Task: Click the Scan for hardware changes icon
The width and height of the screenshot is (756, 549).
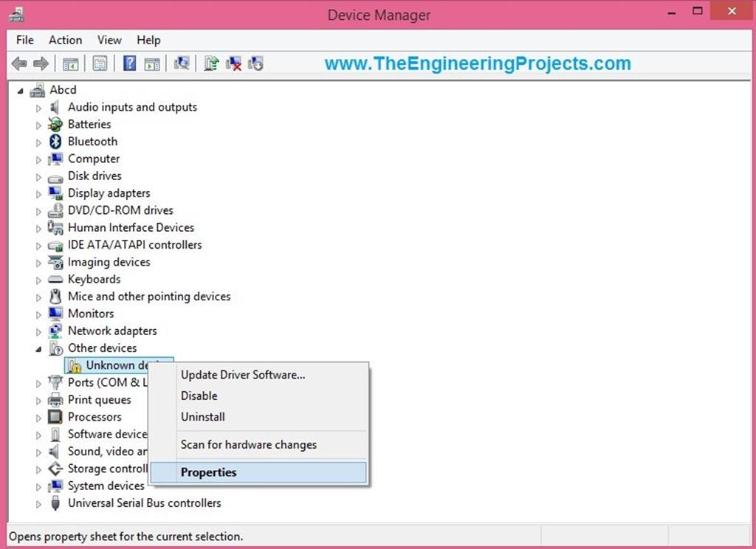Action: tap(182, 63)
